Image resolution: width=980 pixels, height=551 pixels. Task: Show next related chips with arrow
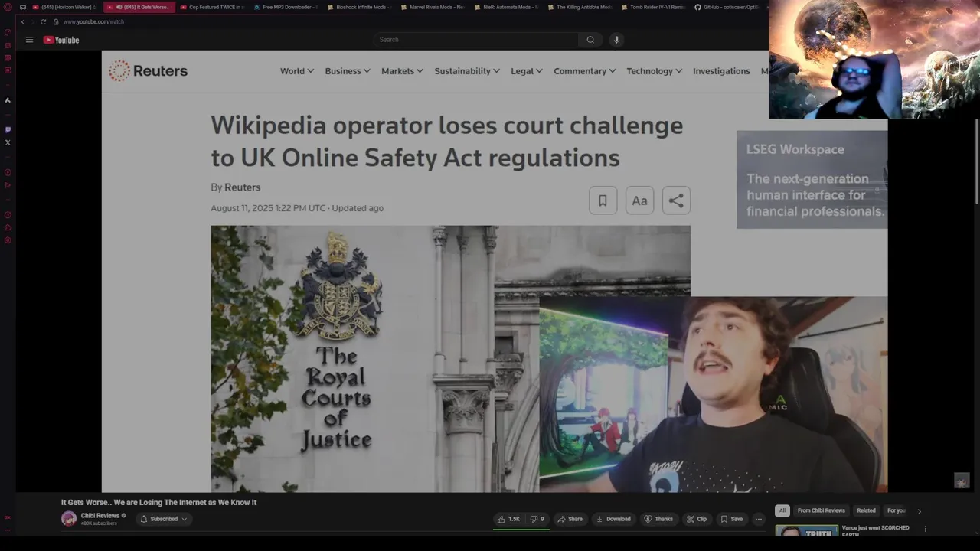point(920,511)
